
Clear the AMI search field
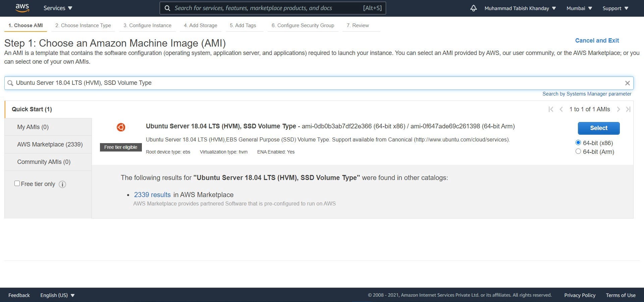pos(627,83)
